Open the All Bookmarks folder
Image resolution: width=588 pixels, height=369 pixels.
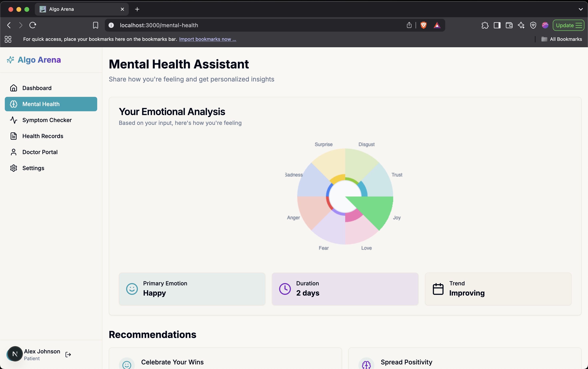tap(562, 39)
